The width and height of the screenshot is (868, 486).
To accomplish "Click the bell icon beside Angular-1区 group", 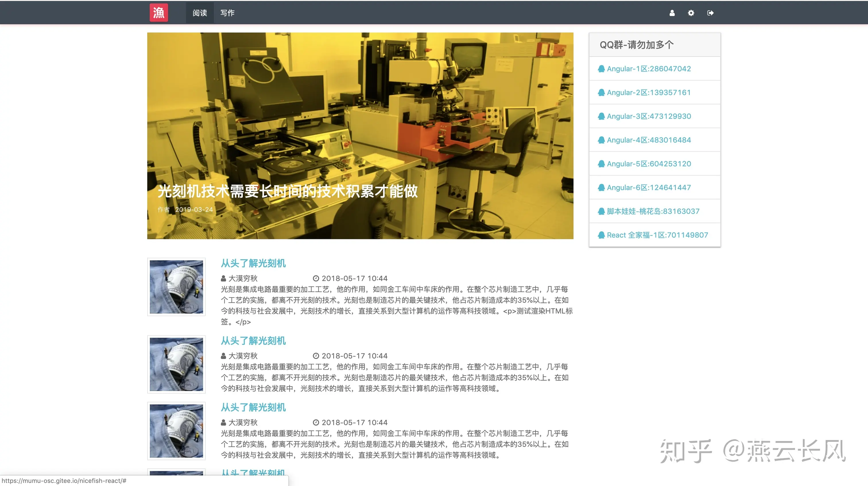I will click(x=602, y=68).
